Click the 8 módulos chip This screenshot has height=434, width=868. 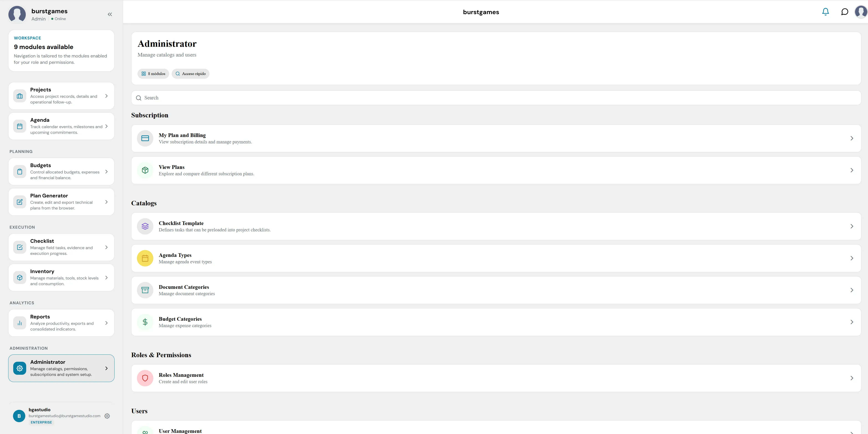click(x=153, y=74)
